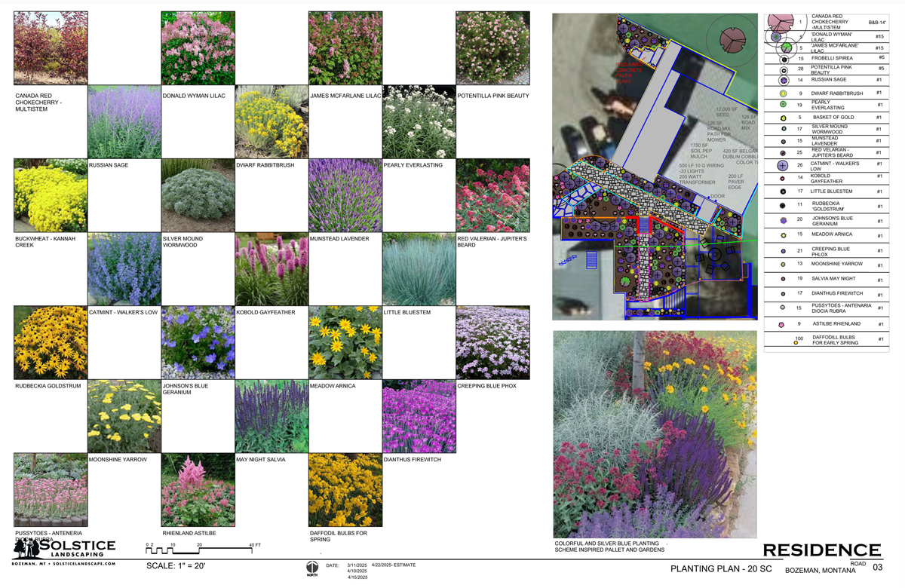Click the Daffodil Bulbs yellow legend dot
905x588 pixels.
[795, 343]
